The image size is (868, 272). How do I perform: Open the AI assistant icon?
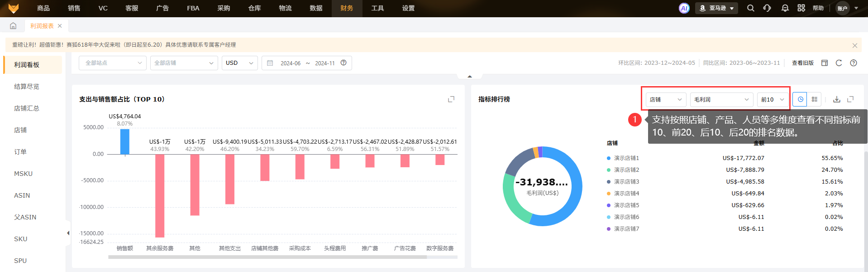coord(684,8)
